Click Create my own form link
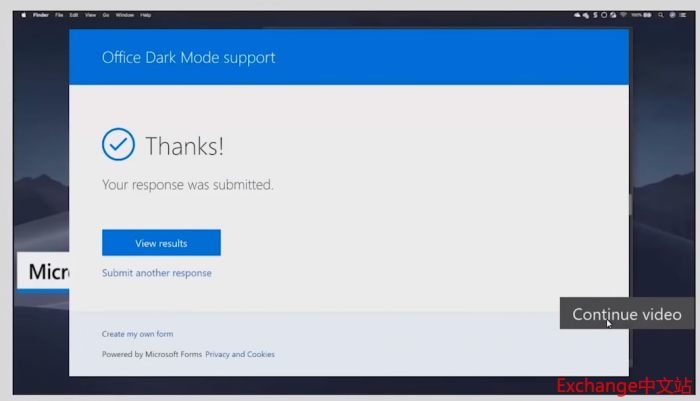 click(137, 334)
